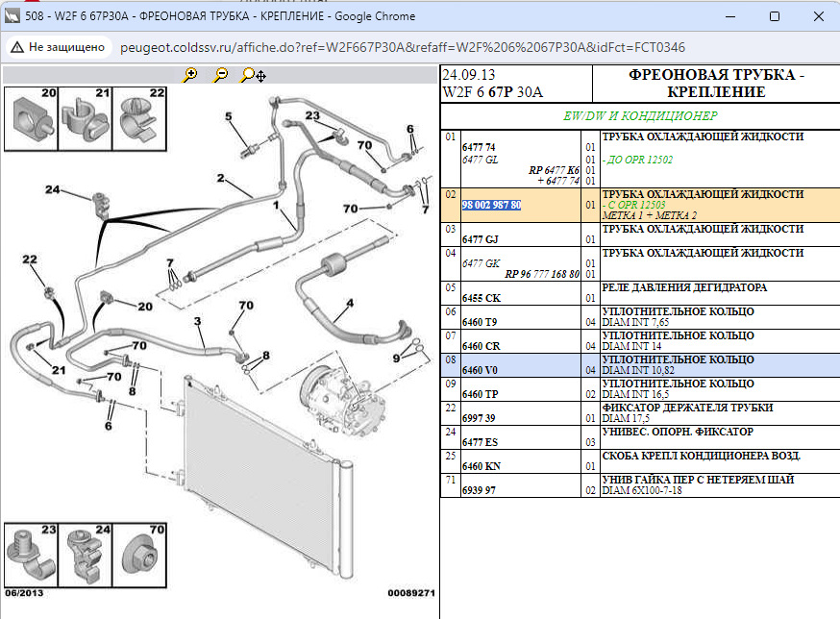Select part number 98 002 987 80
The height and width of the screenshot is (619, 840).
(x=491, y=206)
